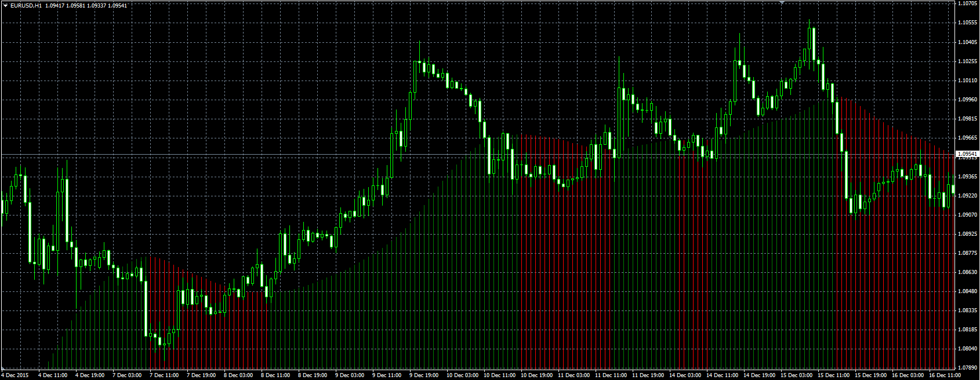The height and width of the screenshot is (380, 980).
Task: Click the 14 Dec 03:00 time label
Action: click(685, 375)
